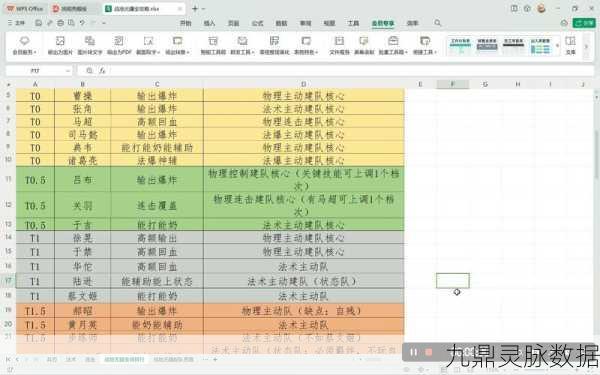
Task: Switch to the 工具 ribbon tab
Action: (x=353, y=23)
